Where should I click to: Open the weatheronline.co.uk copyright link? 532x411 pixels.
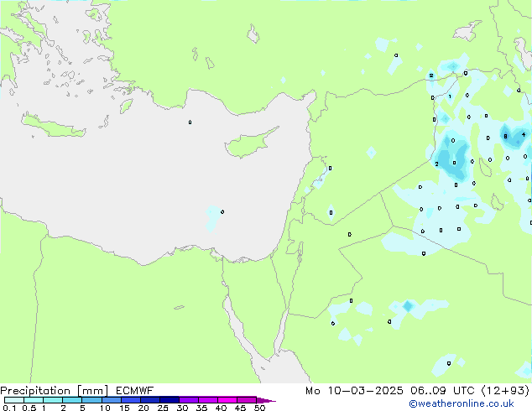462,403
